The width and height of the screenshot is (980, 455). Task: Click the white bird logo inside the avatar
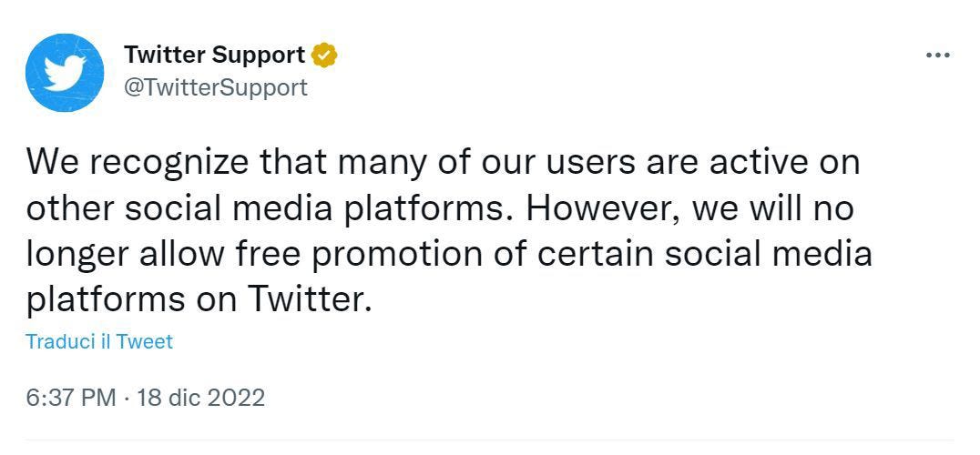tap(65, 73)
